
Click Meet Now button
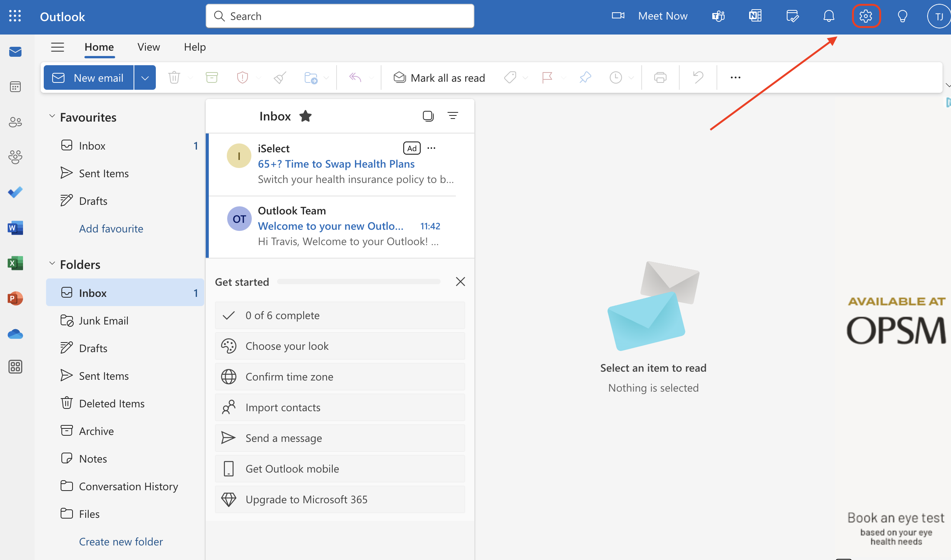(650, 16)
